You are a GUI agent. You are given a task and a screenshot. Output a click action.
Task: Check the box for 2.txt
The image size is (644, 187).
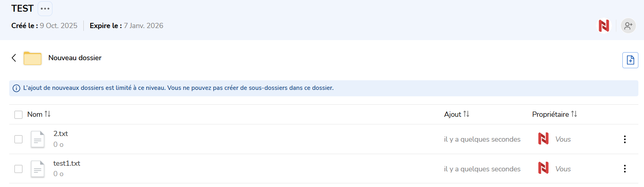18,139
